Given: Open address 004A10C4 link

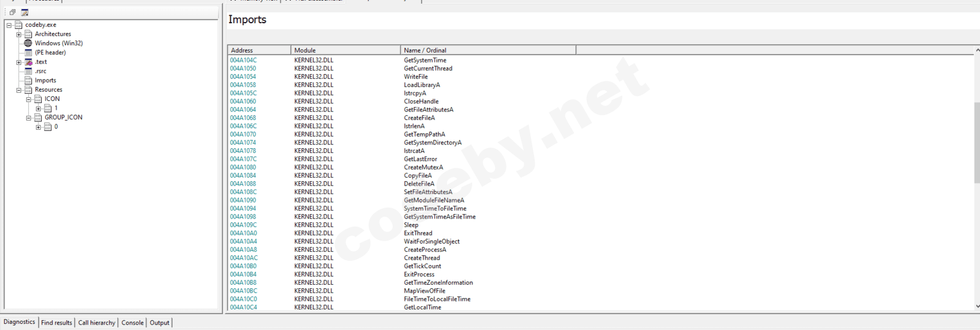Looking at the screenshot, I should tap(243, 307).
